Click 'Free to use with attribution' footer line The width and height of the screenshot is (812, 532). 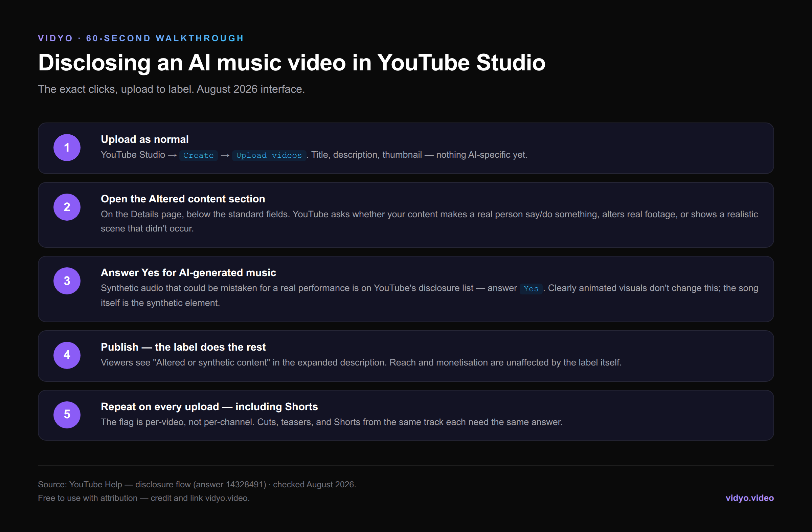click(x=144, y=498)
